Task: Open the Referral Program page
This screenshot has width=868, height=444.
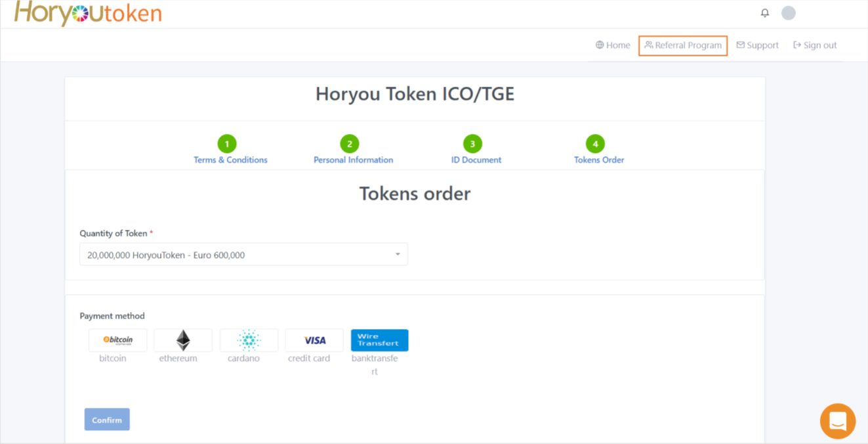Action: pyautogui.click(x=683, y=45)
